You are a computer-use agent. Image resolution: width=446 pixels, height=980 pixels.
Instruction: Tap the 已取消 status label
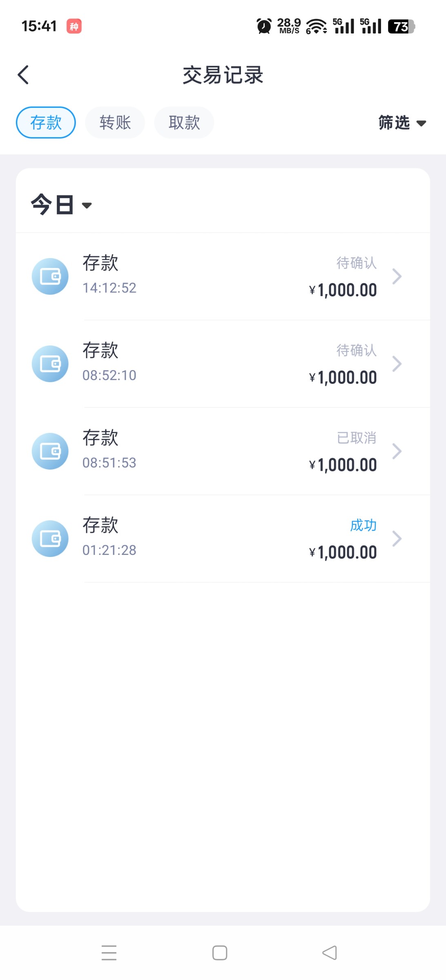(x=356, y=438)
